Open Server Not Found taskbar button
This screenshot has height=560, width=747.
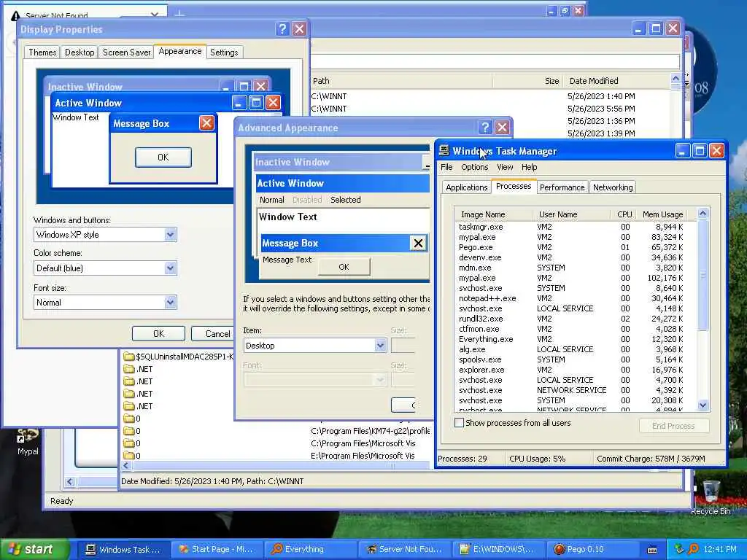[404, 549]
